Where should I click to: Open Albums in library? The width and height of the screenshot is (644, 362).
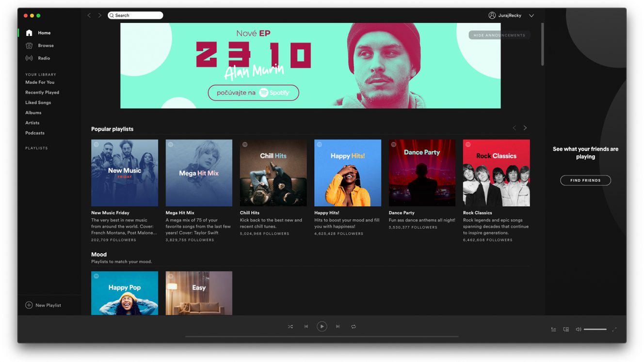(x=33, y=113)
